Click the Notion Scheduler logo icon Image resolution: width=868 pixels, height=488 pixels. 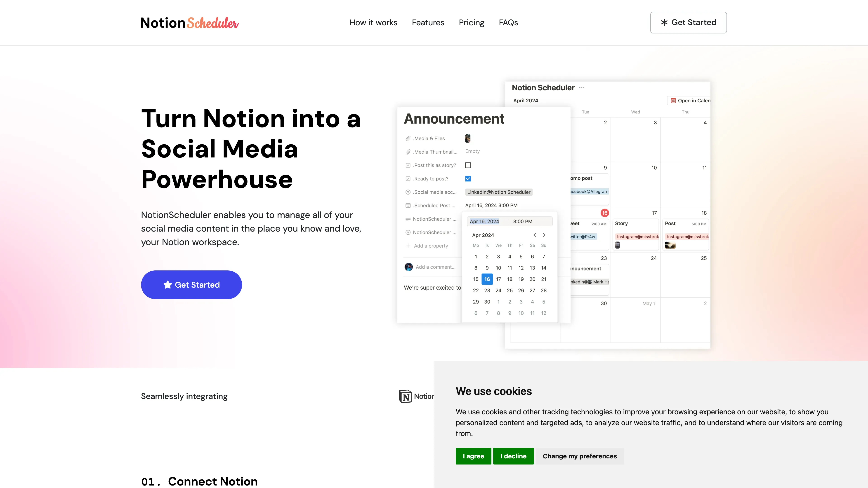pos(190,22)
